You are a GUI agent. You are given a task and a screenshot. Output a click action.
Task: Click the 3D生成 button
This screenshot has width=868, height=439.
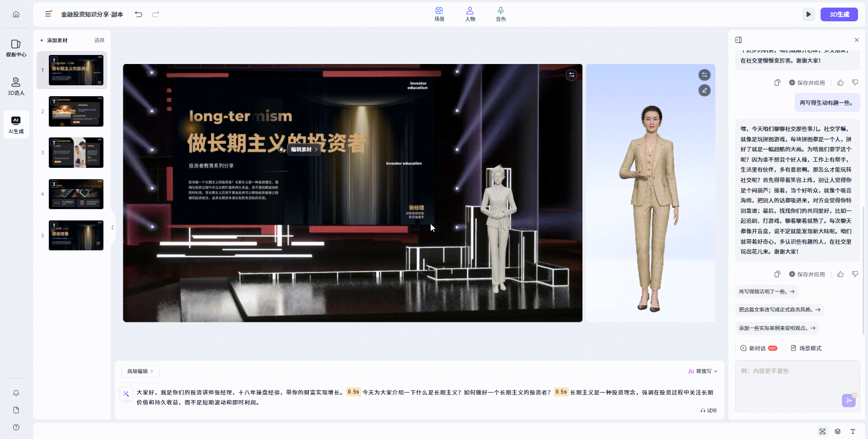[x=839, y=14]
